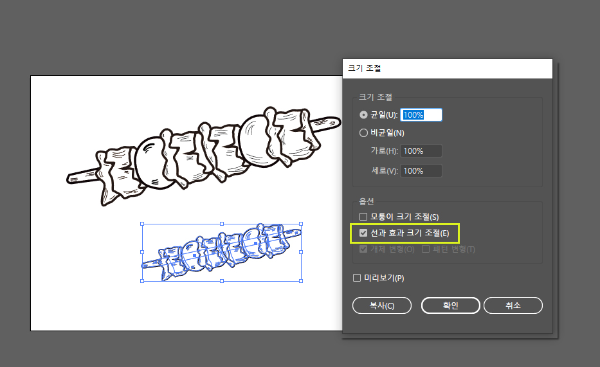Viewport: 600px width, 367px height.
Task: Click the 크기 조절 dialog title bar
Action: coord(447,69)
